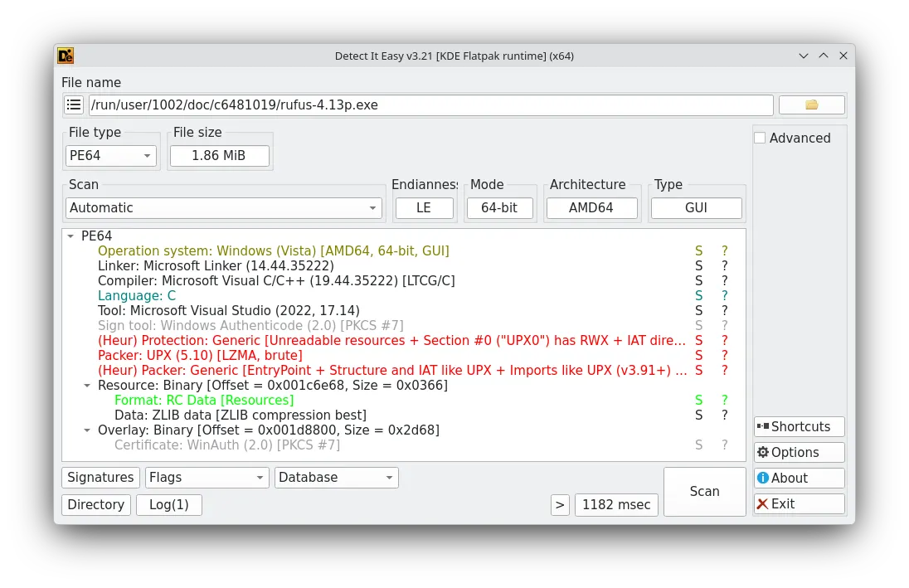Click the Directory button

click(x=96, y=504)
